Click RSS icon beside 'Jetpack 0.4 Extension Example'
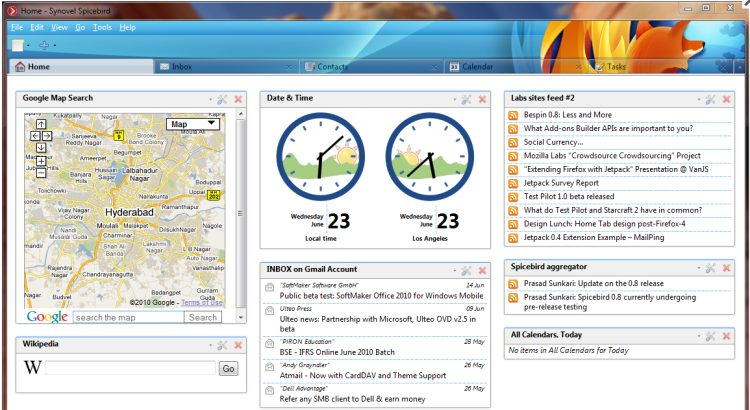 (x=513, y=238)
